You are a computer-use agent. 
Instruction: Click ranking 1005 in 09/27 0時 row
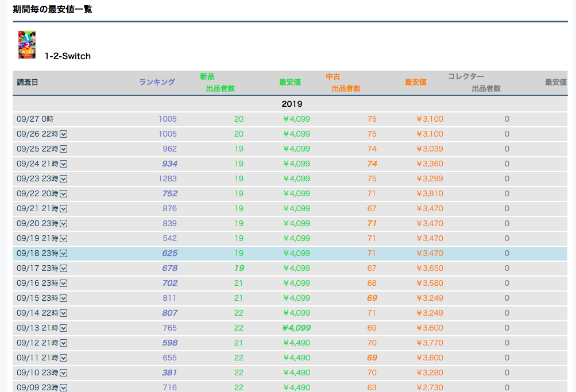pyautogui.click(x=168, y=119)
